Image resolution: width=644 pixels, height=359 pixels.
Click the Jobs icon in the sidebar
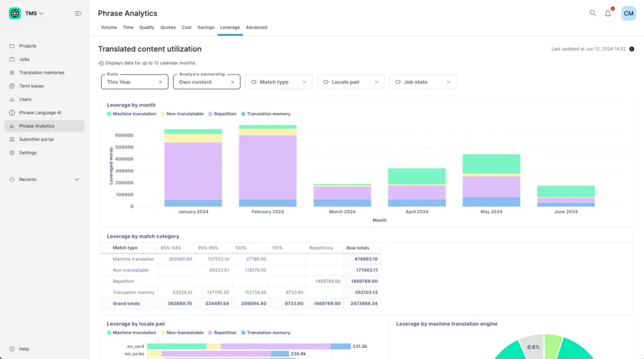pyautogui.click(x=12, y=59)
